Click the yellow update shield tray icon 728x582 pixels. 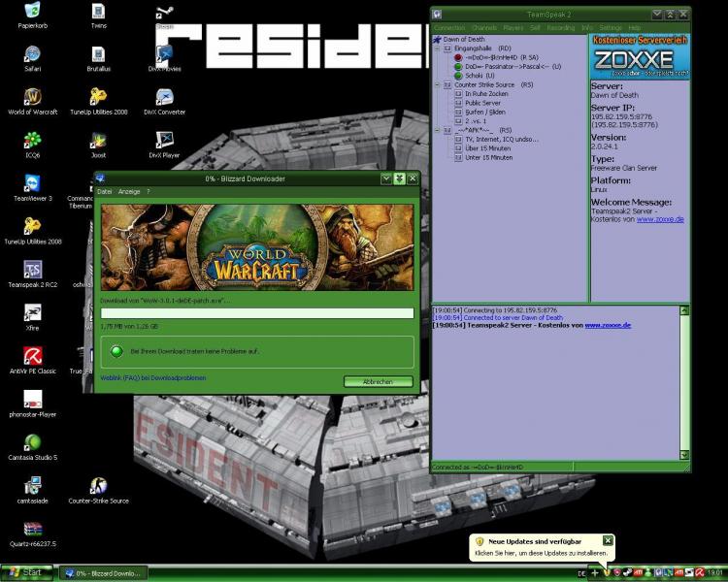tap(607, 572)
